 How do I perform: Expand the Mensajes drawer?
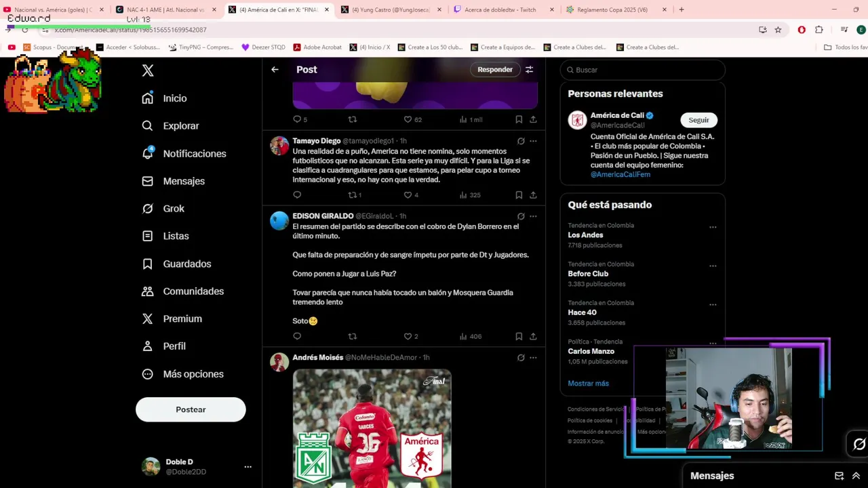click(x=856, y=476)
